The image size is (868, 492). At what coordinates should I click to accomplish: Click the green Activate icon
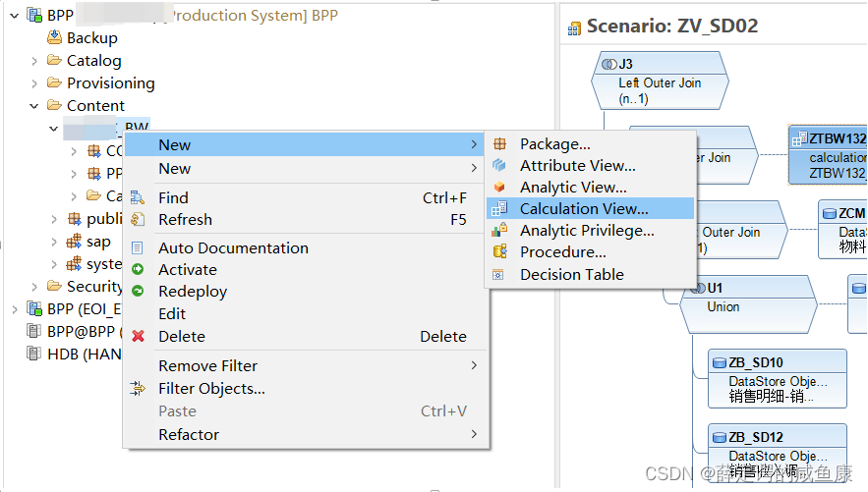pos(138,270)
